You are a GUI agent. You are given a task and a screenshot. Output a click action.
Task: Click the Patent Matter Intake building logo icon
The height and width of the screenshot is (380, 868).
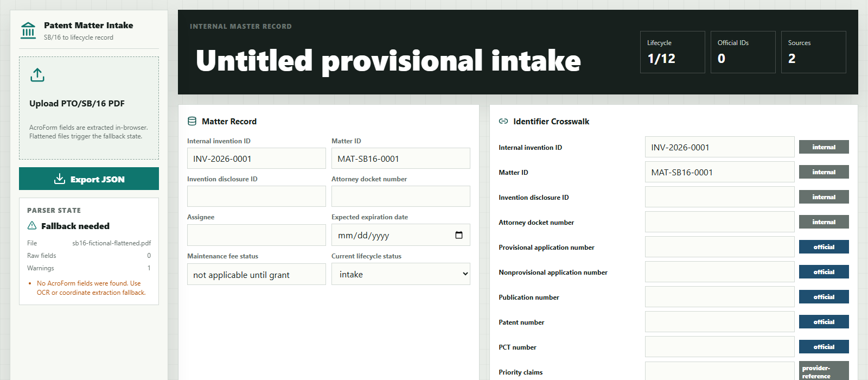(x=28, y=30)
